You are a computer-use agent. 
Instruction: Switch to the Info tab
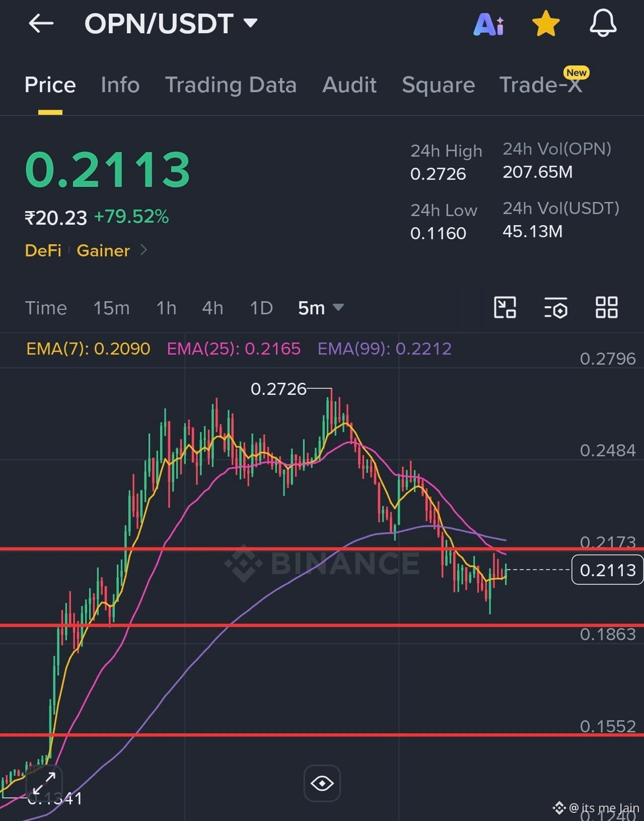(x=120, y=85)
